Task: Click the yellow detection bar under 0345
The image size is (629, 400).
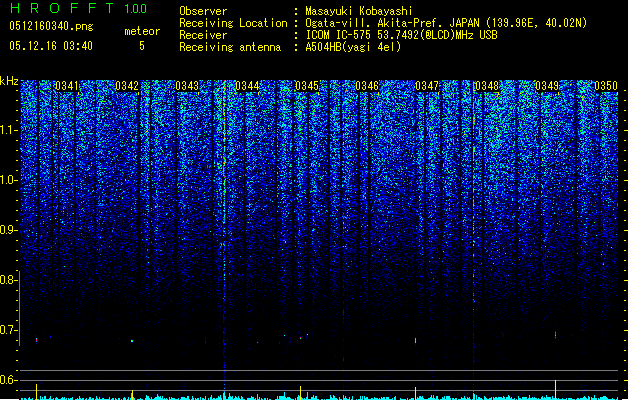Action: pyautogui.click(x=300, y=392)
